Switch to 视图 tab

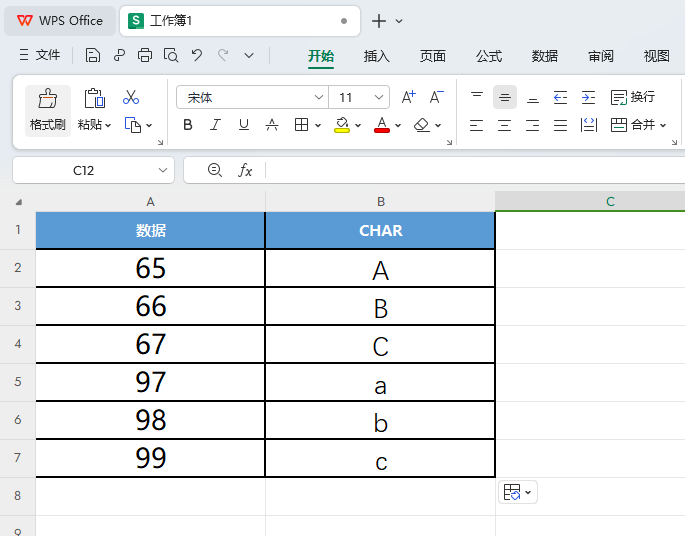coord(657,56)
